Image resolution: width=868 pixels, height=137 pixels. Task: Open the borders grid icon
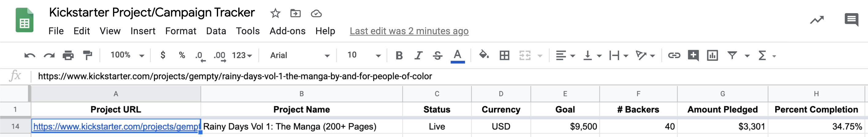(x=504, y=55)
